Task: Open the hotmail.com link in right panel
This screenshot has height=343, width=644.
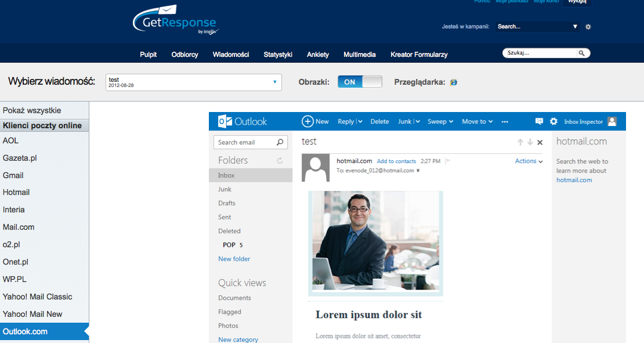Action: click(574, 180)
